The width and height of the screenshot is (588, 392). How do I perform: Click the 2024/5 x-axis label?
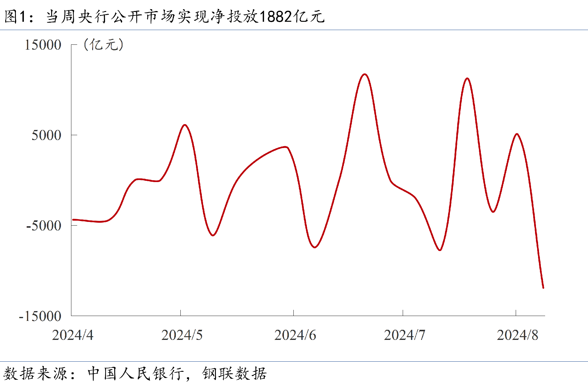182,335
